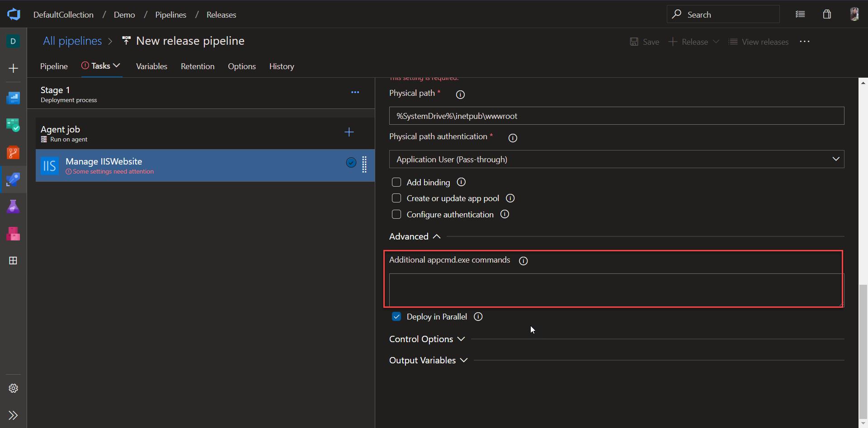
Task: Navigate to All pipelines breadcrumb link
Action: click(x=72, y=41)
